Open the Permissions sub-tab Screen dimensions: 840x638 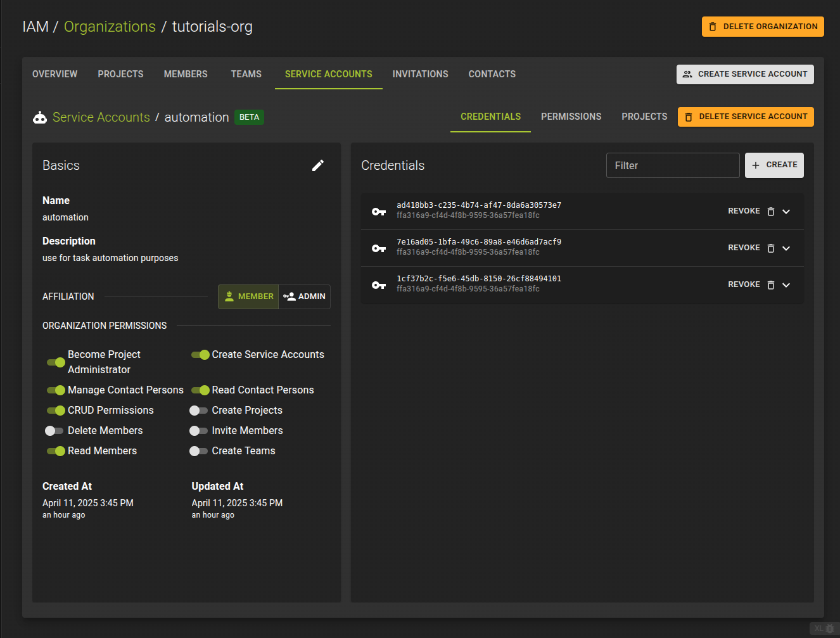pyautogui.click(x=571, y=117)
